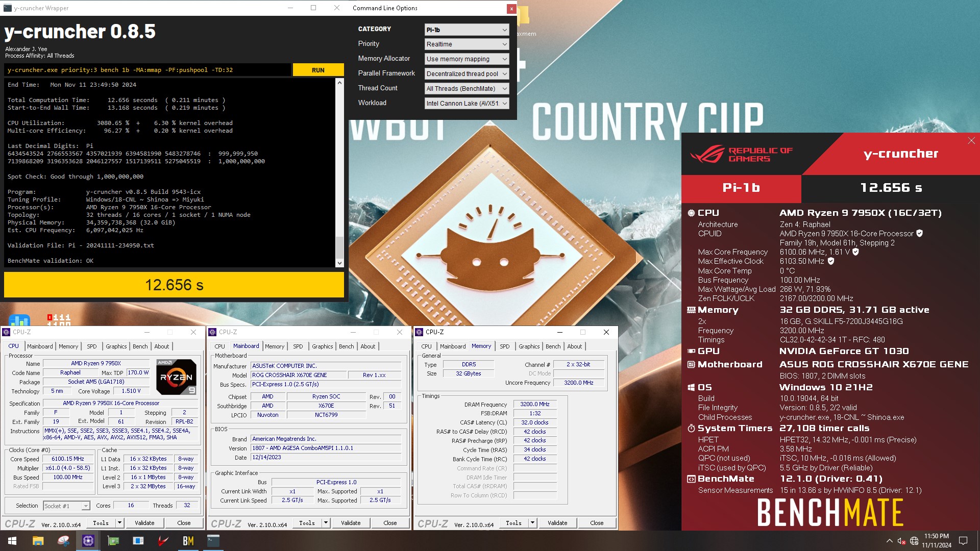Click the GPU section icon in BenchMate

click(x=691, y=351)
